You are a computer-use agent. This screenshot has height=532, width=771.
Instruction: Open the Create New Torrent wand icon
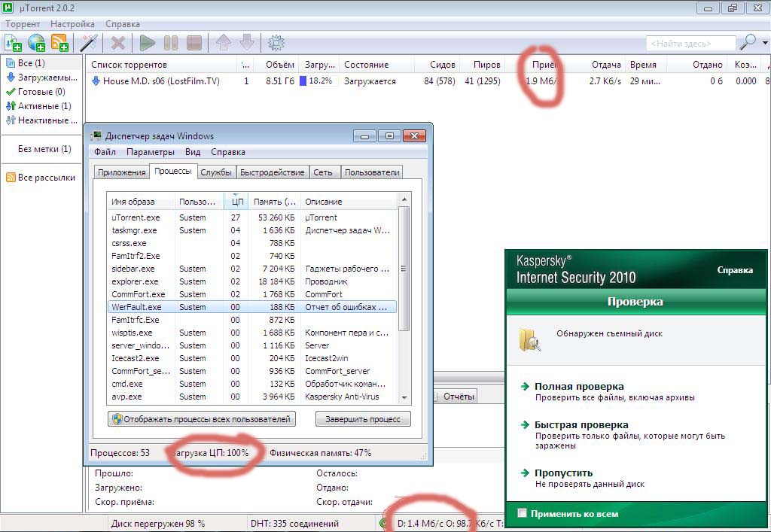tap(89, 42)
